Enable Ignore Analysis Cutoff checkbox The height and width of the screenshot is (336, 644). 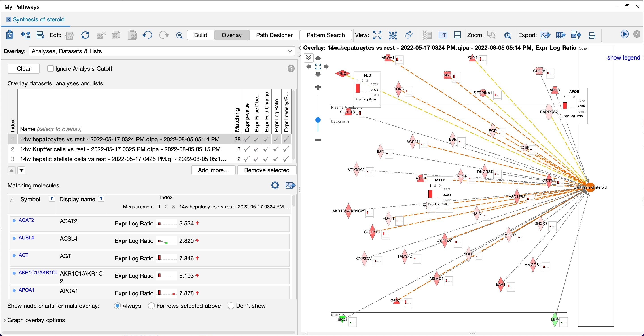(51, 68)
